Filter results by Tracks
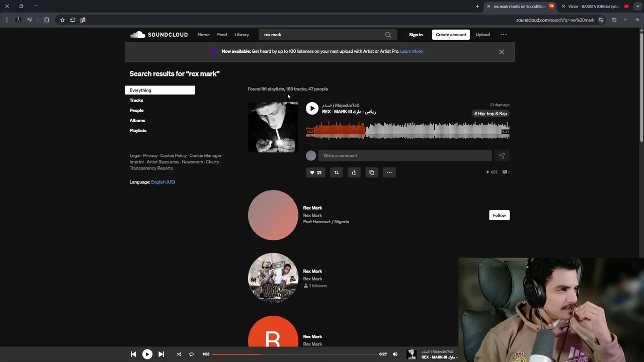The image size is (644, 362). 136,100
